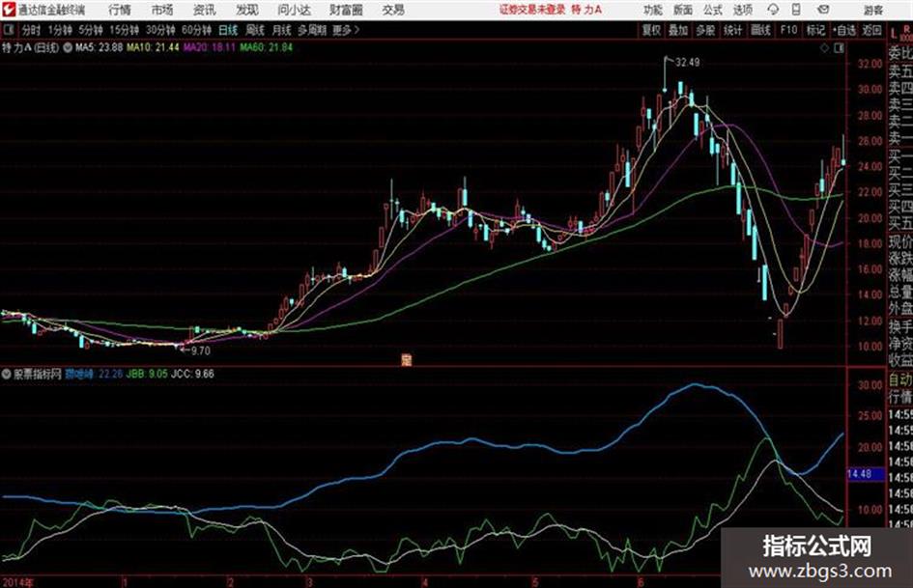Screen dimensions: 913x588
Task: Click the MA10: 21.44 value
Action: pyautogui.click(x=153, y=47)
